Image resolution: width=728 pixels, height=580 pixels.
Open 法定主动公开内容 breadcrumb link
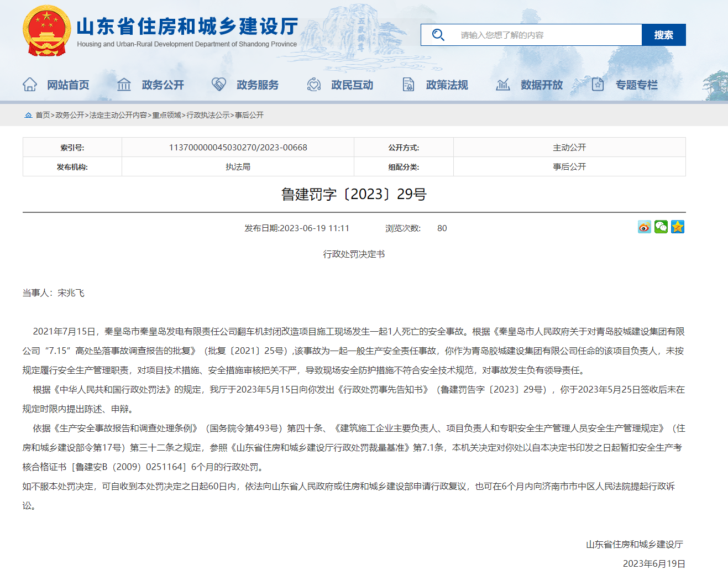(118, 115)
